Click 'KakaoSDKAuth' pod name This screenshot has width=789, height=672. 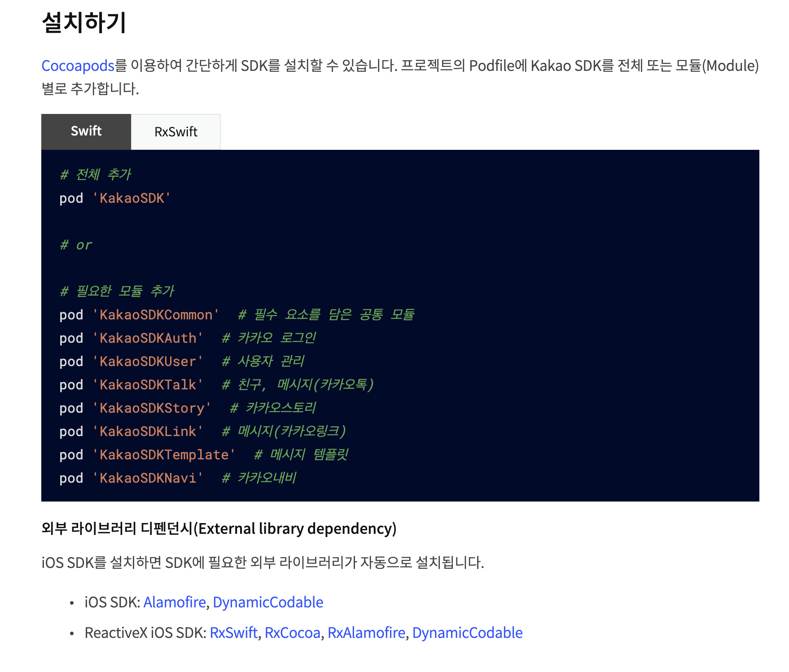click(148, 338)
